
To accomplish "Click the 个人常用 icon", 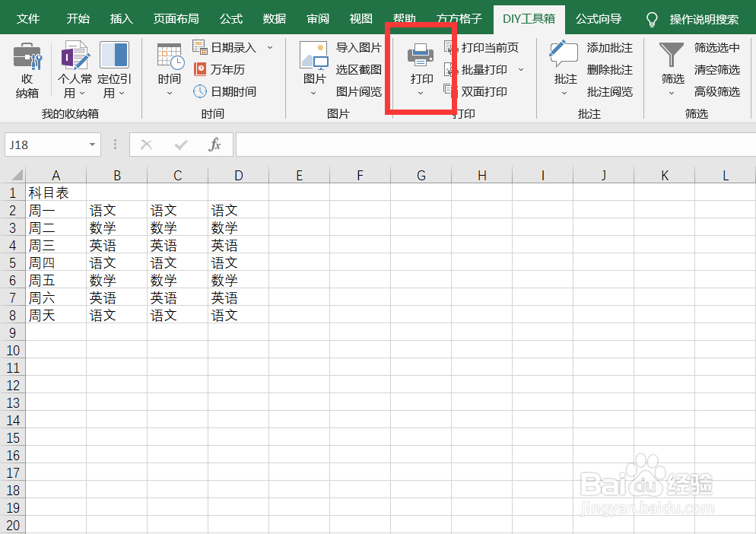I will coord(75,55).
